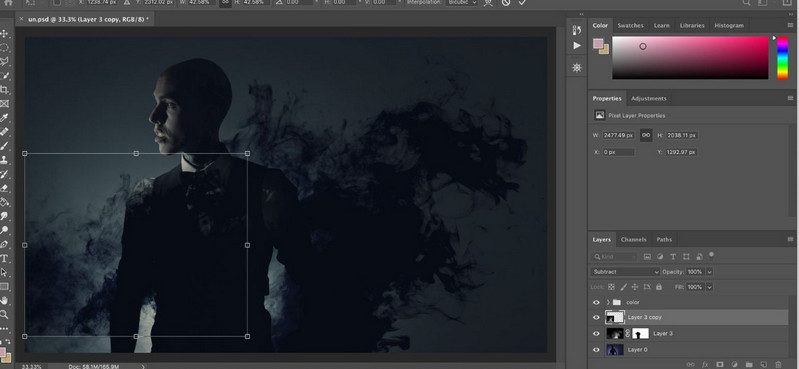
Task: Select the Hand tool
Action: [x=5, y=300]
